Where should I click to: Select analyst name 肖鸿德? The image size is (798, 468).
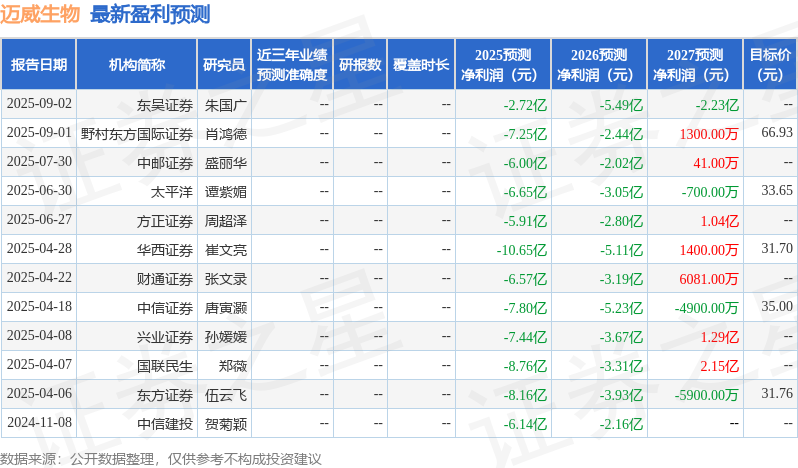click(225, 134)
